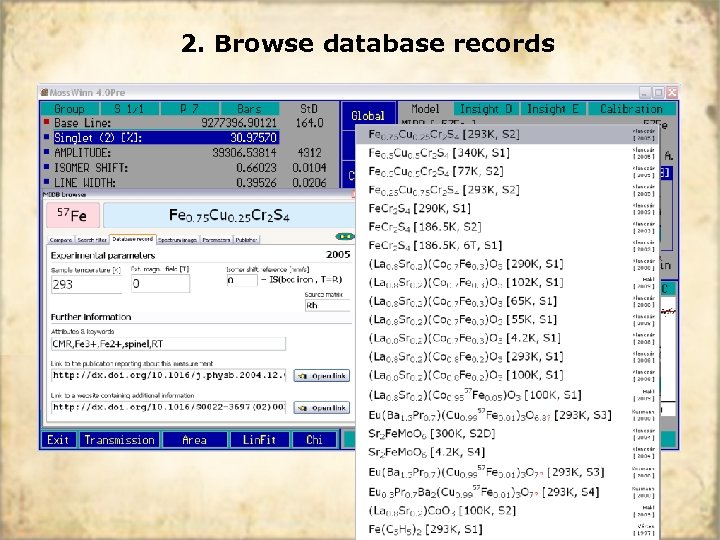Select record with Co0.95 57Fe0.05 [100K, S1]

pos(507,394)
